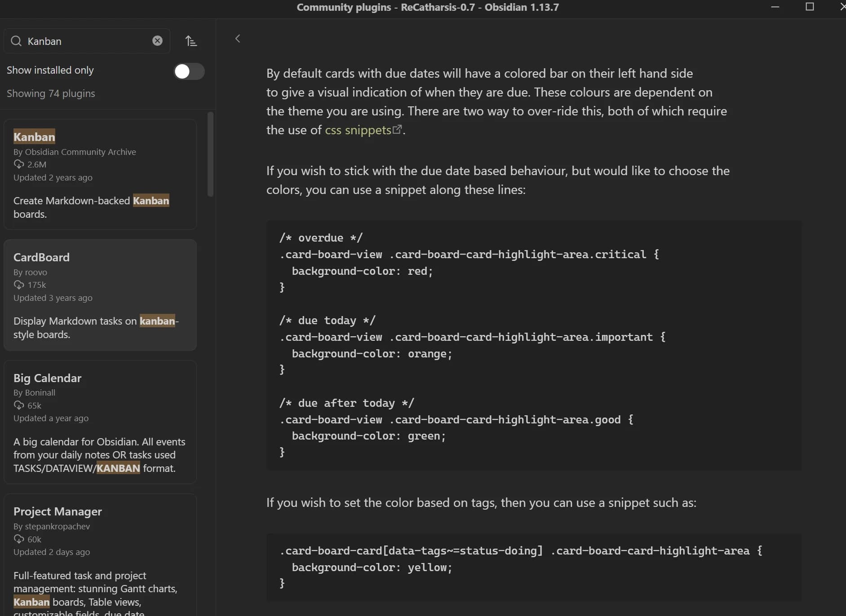Click 'By Boninall' author text
Screen dimensions: 846x616
34,392
